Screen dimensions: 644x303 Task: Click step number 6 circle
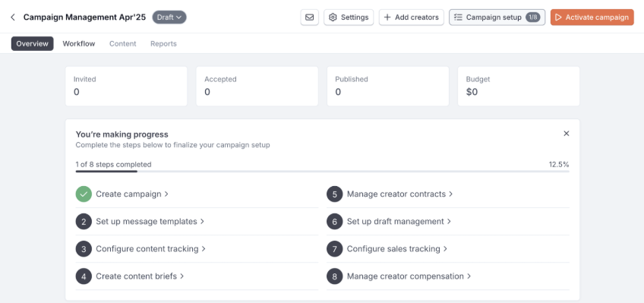tap(335, 221)
